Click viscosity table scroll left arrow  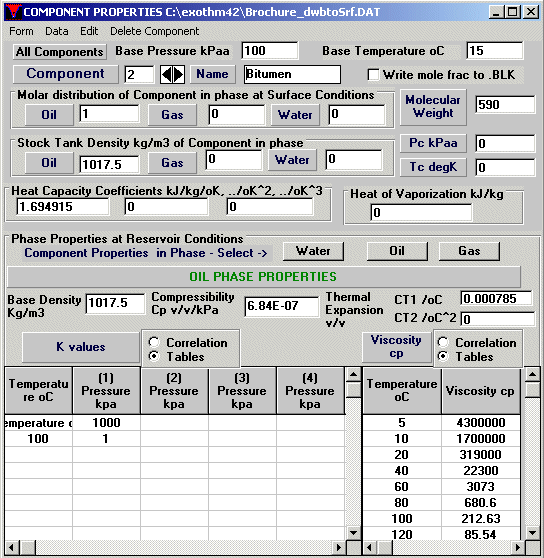tap(369, 547)
